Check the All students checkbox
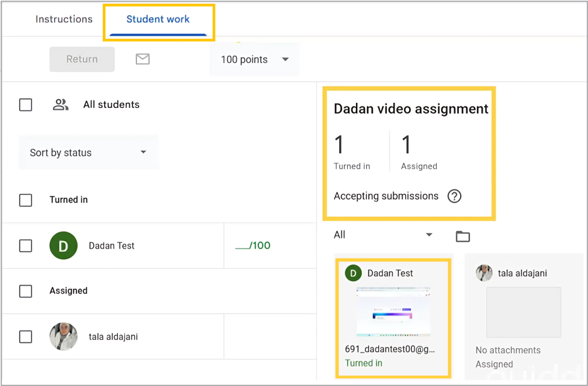Screen dimensions: 588x386 point(25,105)
